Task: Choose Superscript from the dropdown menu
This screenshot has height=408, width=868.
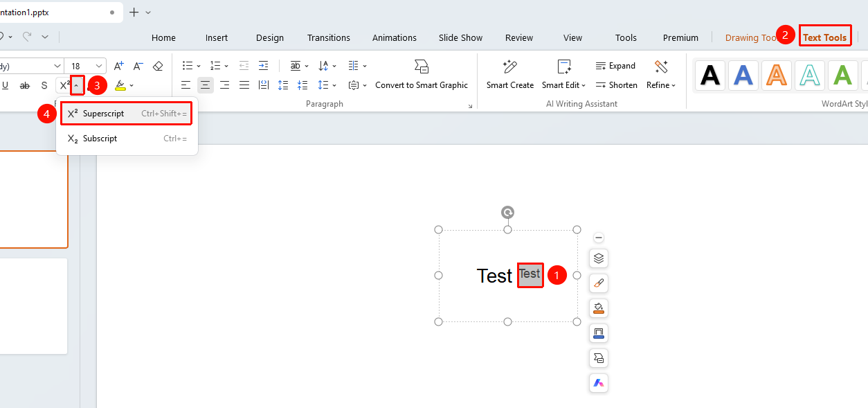Action: [x=127, y=114]
